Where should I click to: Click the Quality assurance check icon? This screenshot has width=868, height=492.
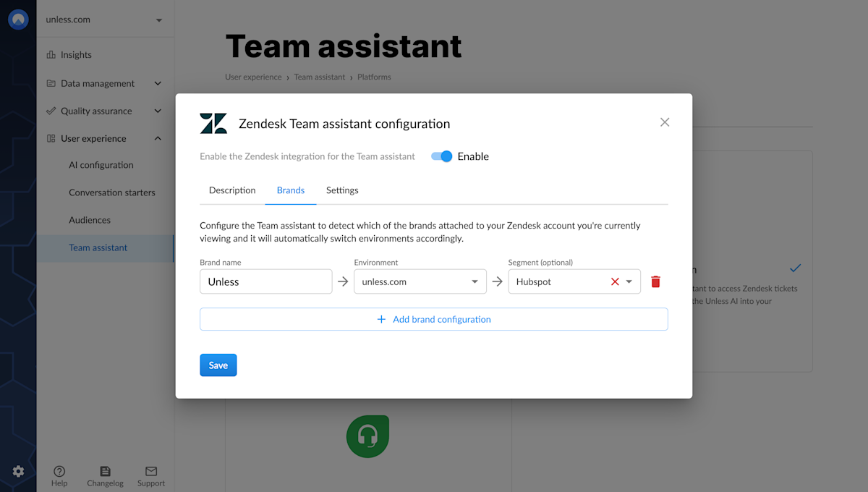[x=51, y=111]
